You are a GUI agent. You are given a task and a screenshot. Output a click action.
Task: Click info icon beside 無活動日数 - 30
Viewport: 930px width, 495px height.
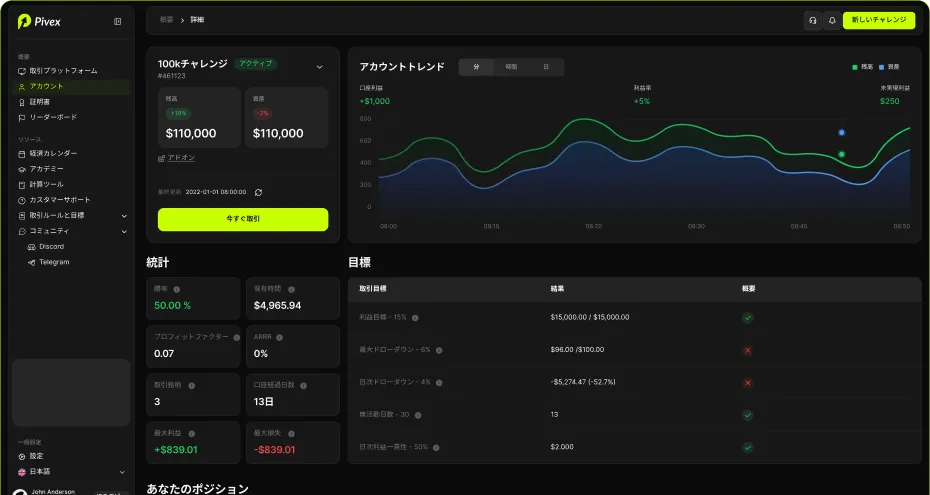pos(418,415)
